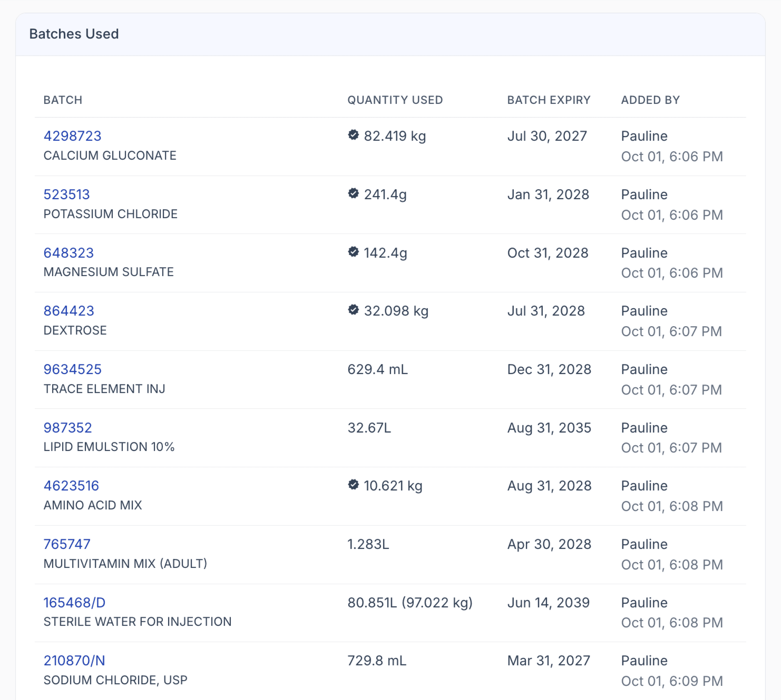Viewport: 781px width, 700px height.
Task: Click the 1.283L quantity value
Action: (x=368, y=545)
